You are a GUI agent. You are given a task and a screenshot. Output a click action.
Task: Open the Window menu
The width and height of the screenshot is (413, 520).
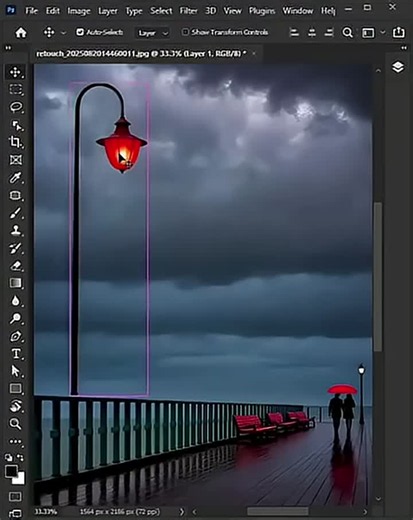point(298,11)
